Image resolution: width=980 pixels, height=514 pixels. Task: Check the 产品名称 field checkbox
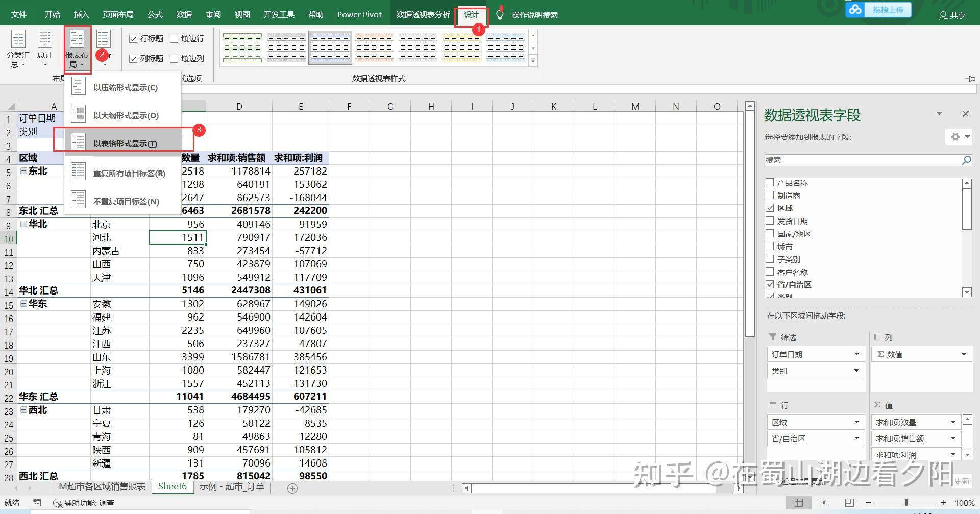tap(770, 182)
